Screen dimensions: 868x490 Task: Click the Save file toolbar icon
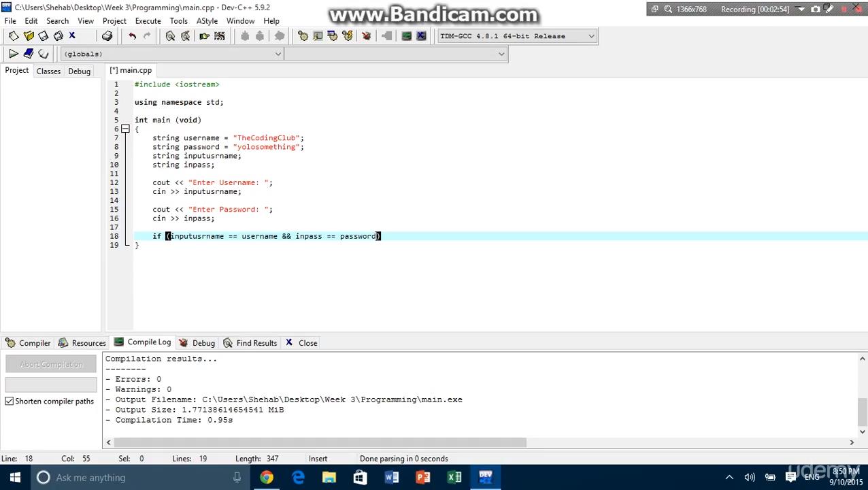(x=44, y=36)
